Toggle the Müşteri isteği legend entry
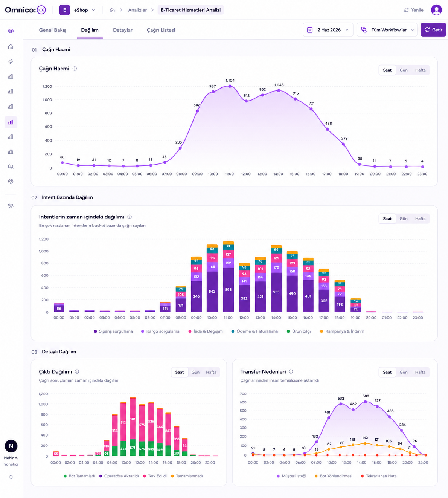448x498 pixels. coord(291,476)
